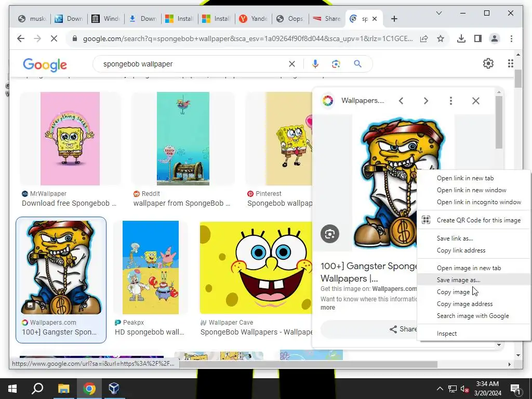
Task: Choose Search image with Google
Action: click(x=473, y=316)
